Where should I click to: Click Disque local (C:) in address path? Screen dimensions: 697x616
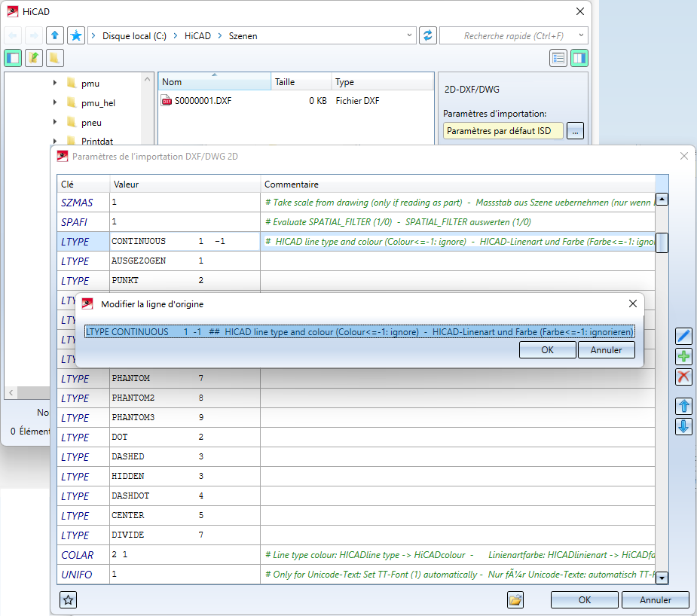(x=134, y=36)
